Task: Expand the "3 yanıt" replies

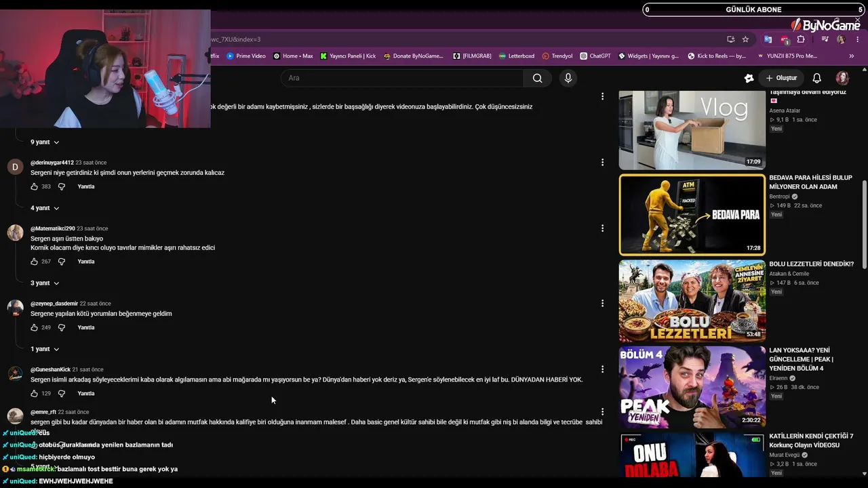Action: (45, 283)
